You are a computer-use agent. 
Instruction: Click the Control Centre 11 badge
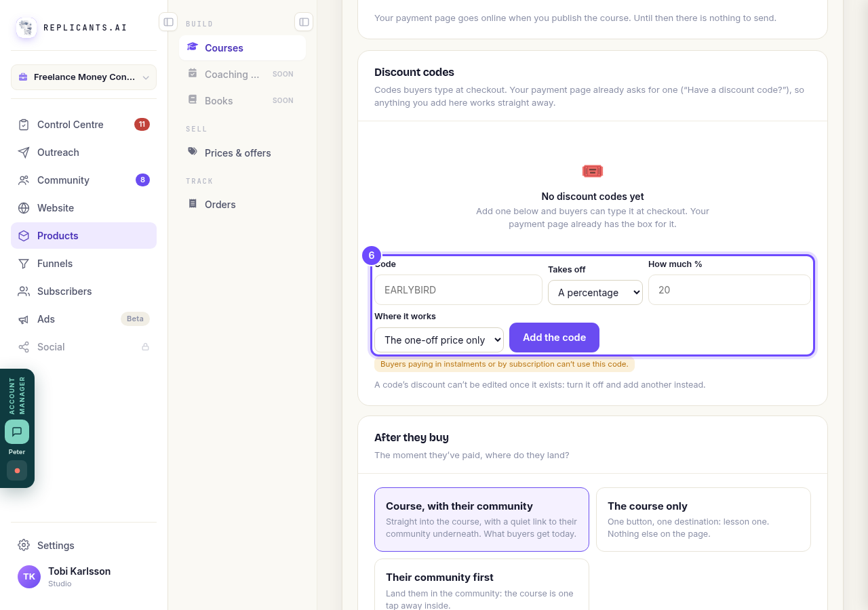click(142, 125)
